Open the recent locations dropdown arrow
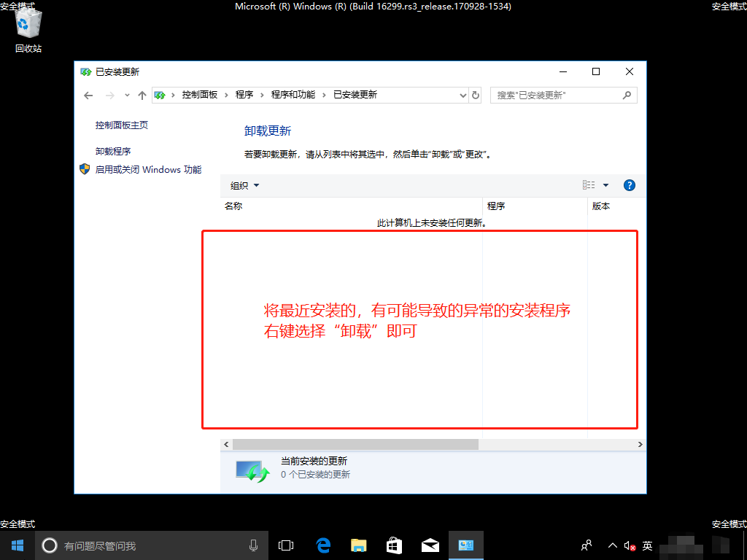The width and height of the screenshot is (747, 560). point(127,96)
